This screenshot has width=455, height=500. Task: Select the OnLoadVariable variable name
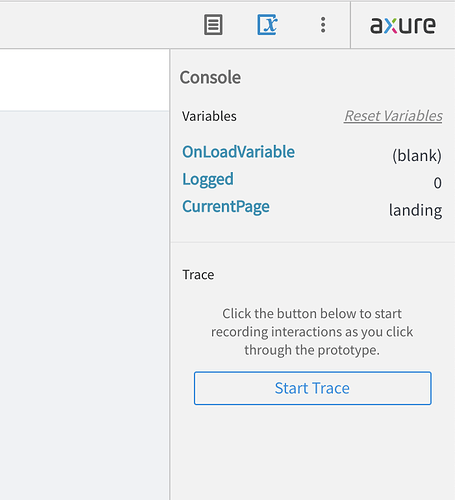(x=238, y=152)
